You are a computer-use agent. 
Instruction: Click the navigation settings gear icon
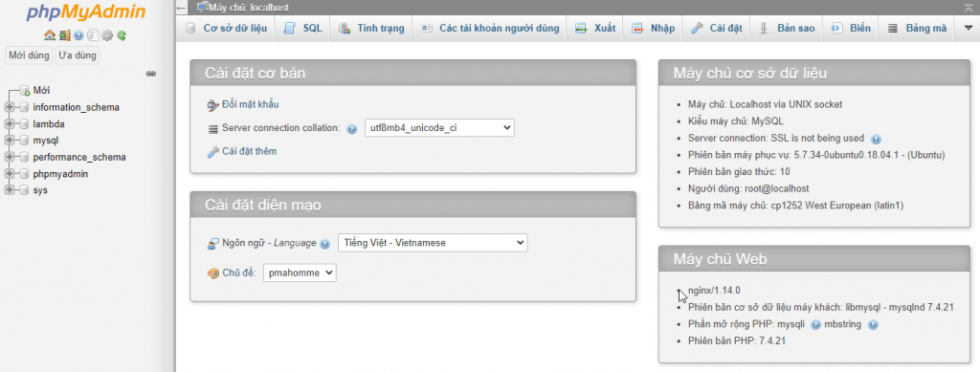[107, 35]
